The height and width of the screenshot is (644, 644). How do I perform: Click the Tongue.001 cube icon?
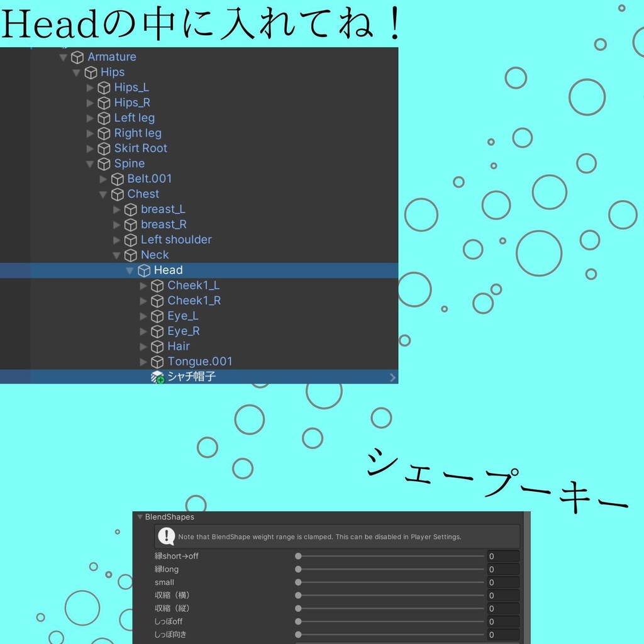pos(157,361)
